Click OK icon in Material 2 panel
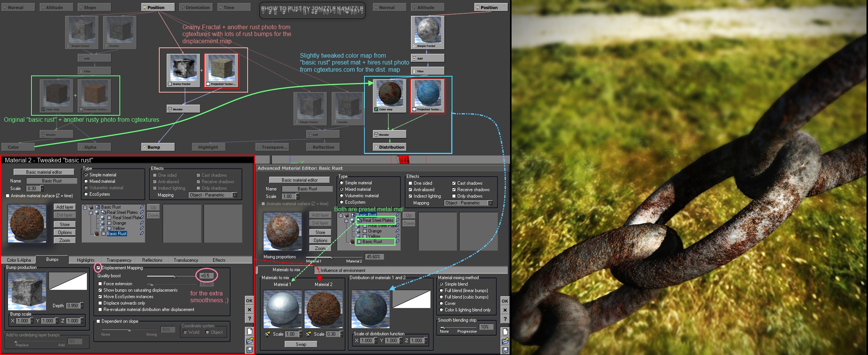 pyautogui.click(x=249, y=301)
